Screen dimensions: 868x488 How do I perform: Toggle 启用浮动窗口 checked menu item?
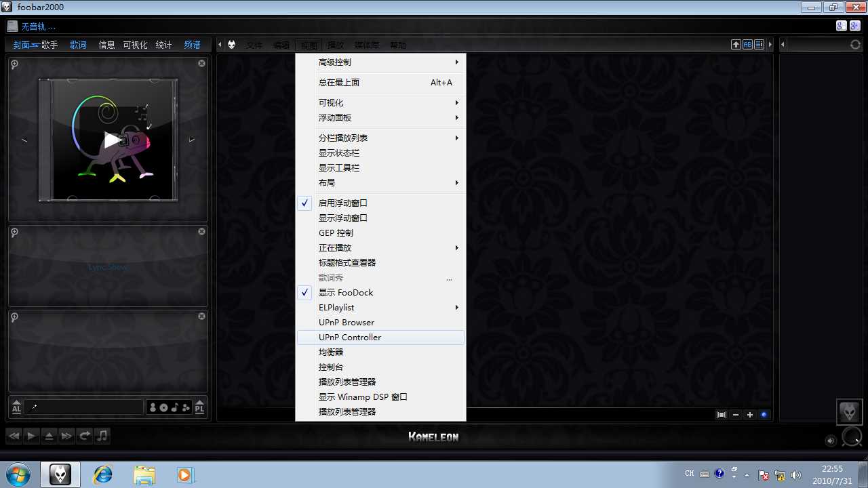(380, 203)
